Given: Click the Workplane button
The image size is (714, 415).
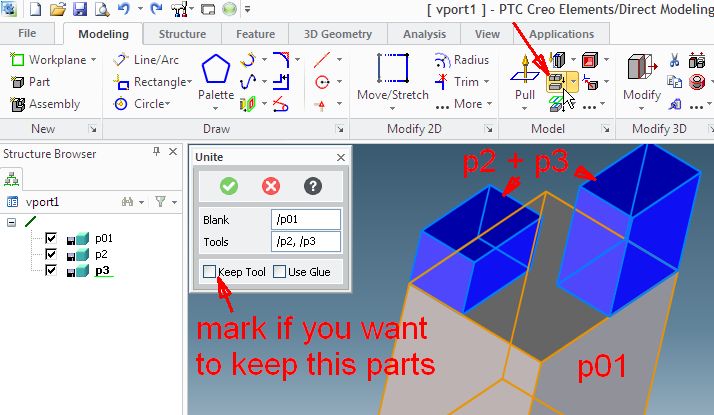Looking at the screenshot, I should 48,60.
